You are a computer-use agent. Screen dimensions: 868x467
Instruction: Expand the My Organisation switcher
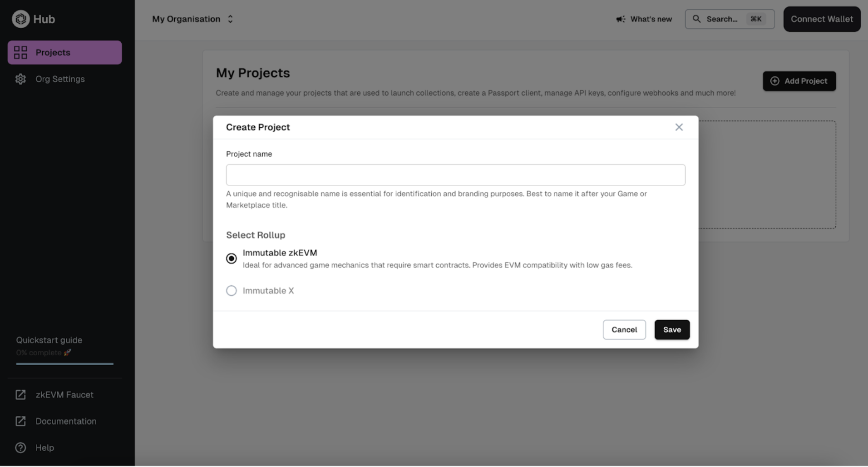click(x=192, y=19)
